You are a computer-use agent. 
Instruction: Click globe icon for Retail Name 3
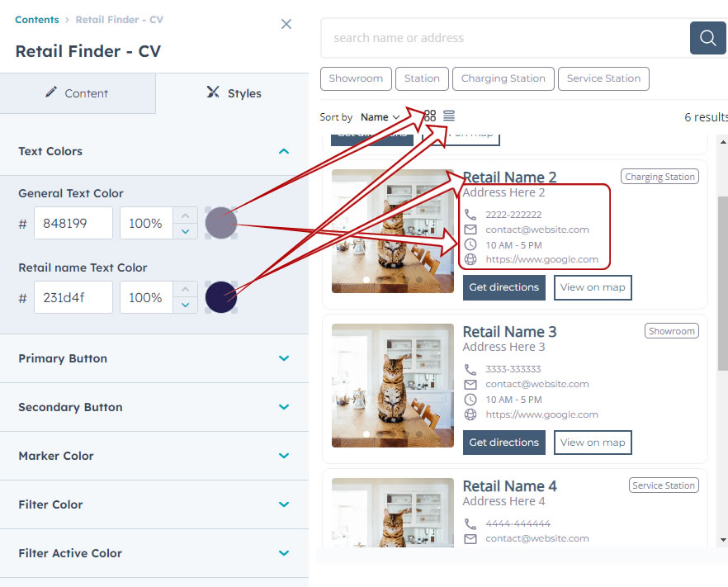(x=470, y=414)
